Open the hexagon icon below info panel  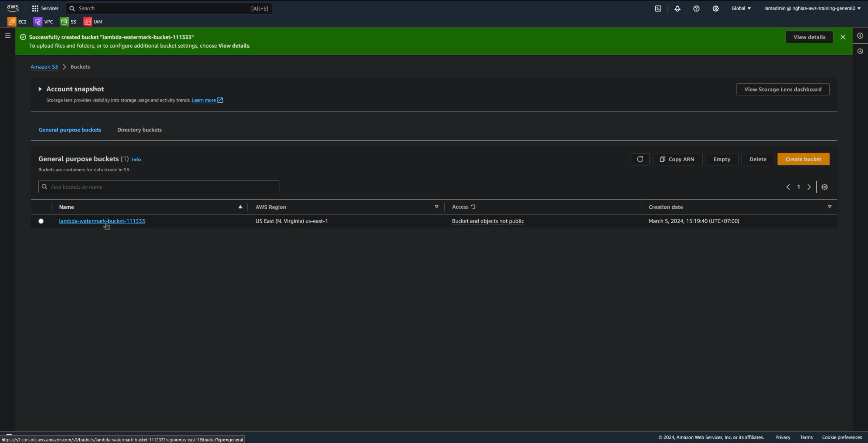pyautogui.click(x=860, y=51)
